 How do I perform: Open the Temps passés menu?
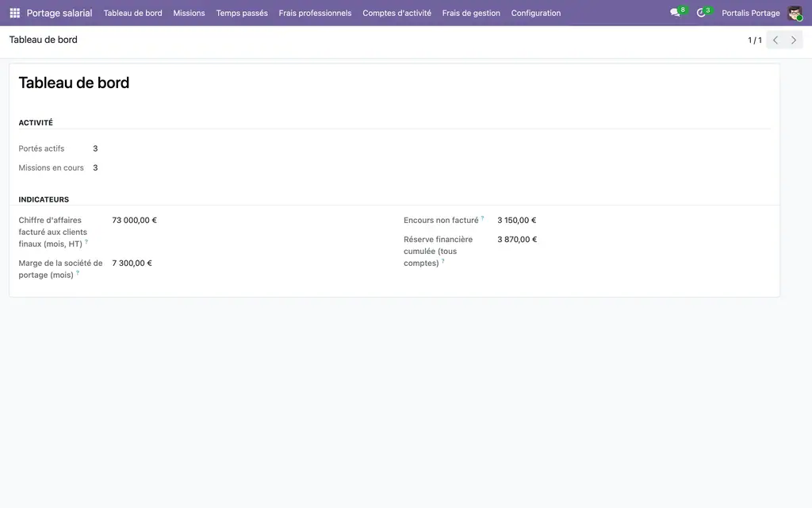tap(242, 13)
